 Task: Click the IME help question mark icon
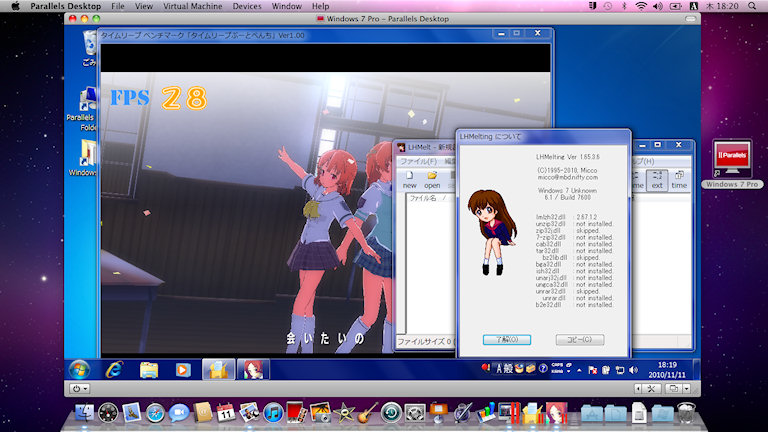coord(543,368)
